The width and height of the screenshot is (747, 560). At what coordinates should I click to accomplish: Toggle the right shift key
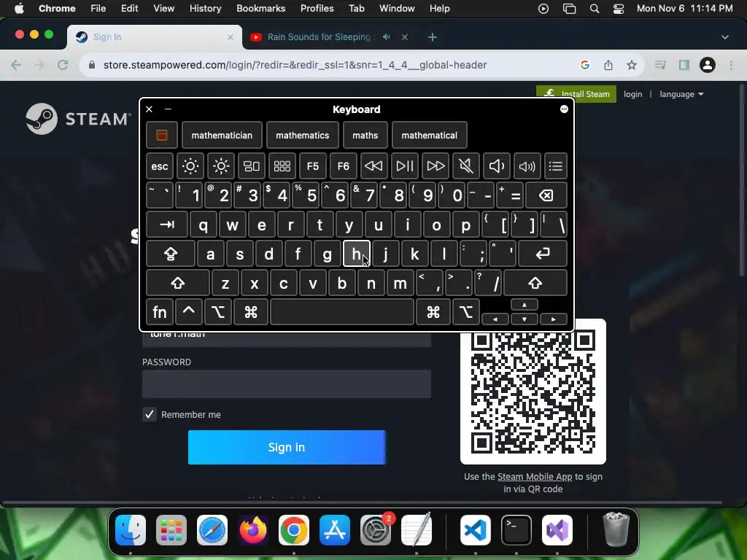pyautogui.click(x=535, y=284)
